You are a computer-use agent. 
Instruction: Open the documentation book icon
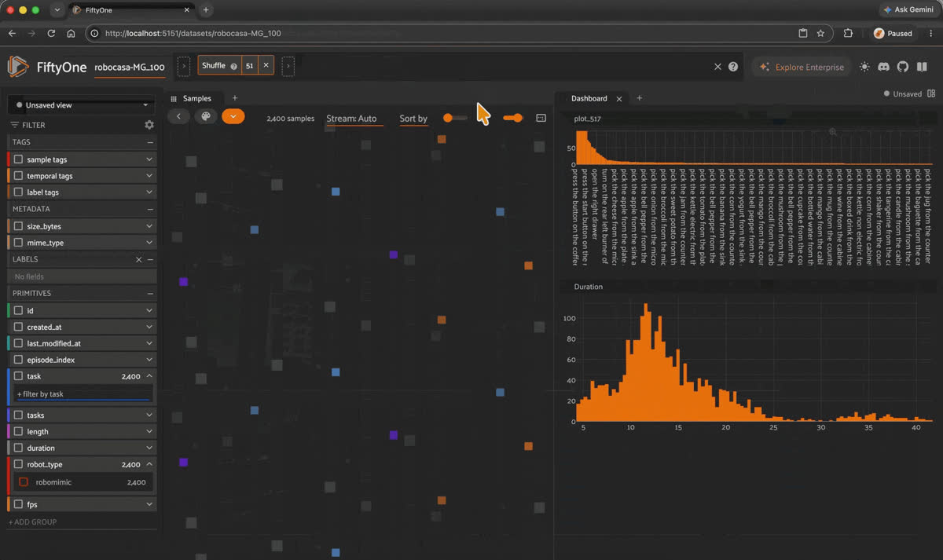[x=922, y=67]
